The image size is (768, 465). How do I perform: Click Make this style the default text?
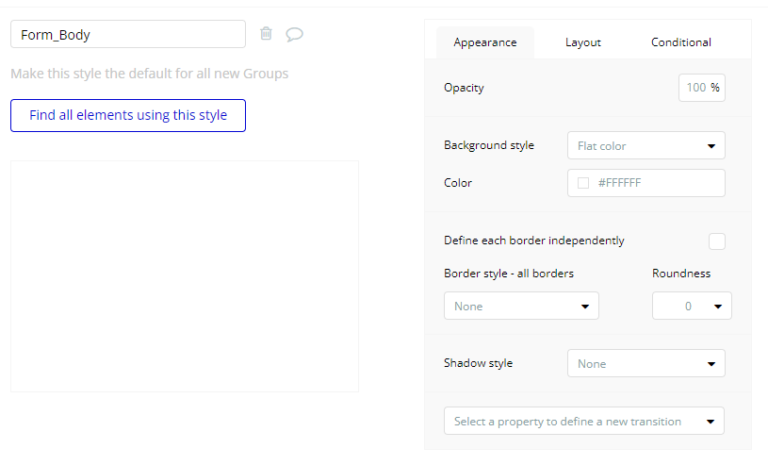149,74
